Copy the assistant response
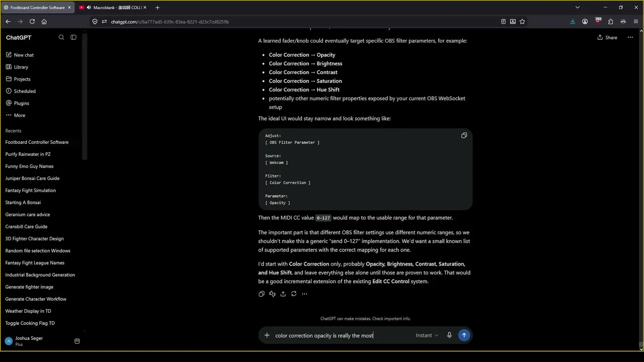This screenshot has width=644, height=362. click(x=261, y=294)
